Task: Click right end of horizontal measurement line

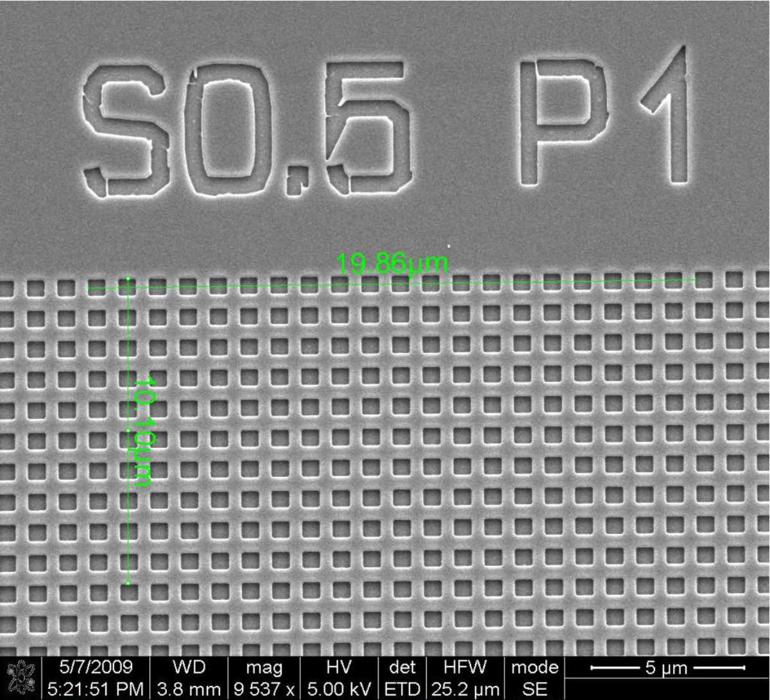Action: point(696,280)
